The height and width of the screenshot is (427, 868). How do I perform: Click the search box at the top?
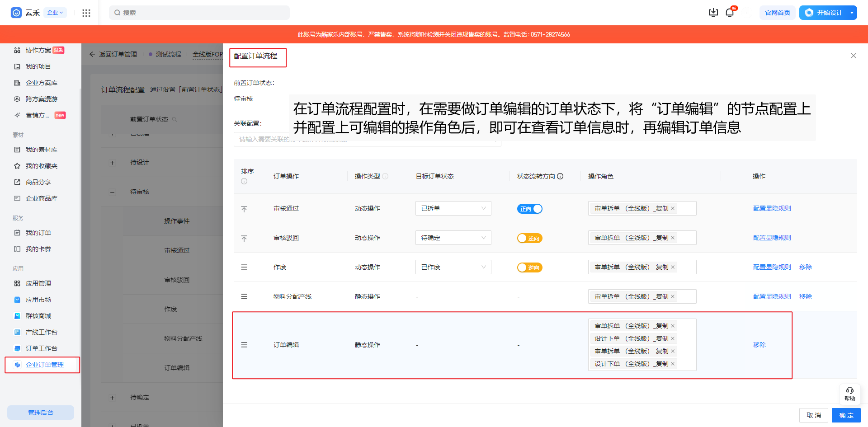click(x=199, y=13)
